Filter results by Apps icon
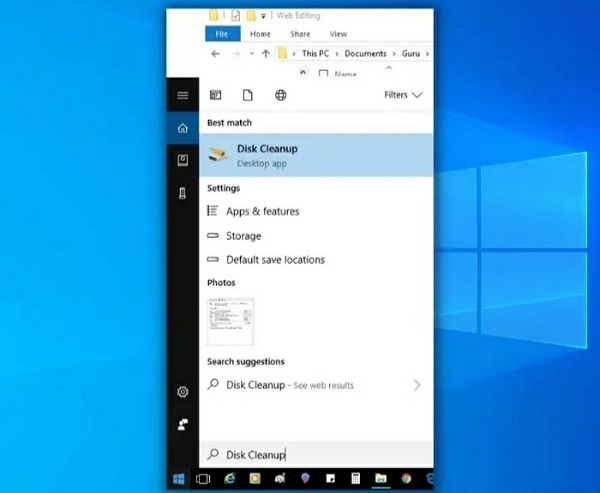Viewport: 600px width, 493px height. [x=215, y=95]
